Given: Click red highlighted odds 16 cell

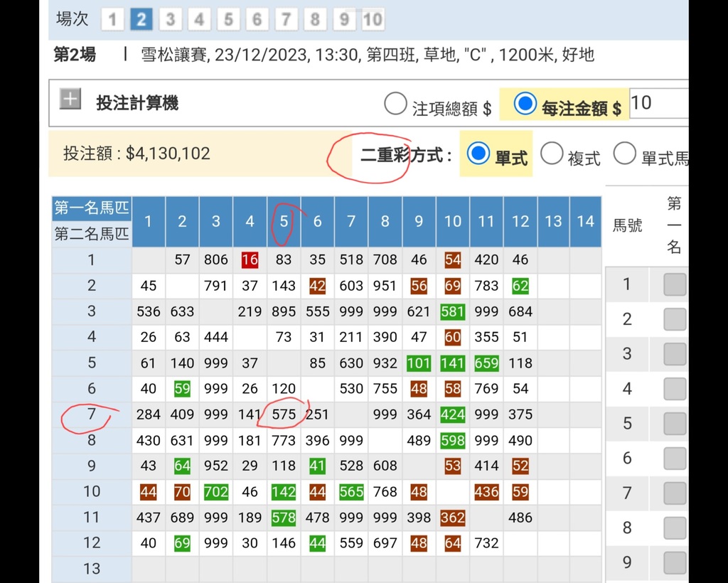Looking at the screenshot, I should [250, 260].
